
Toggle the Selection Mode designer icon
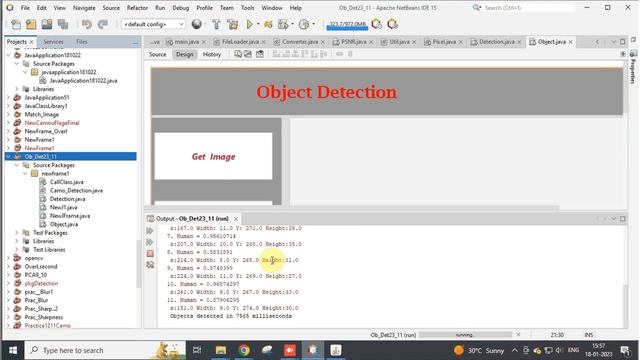[x=238, y=54]
